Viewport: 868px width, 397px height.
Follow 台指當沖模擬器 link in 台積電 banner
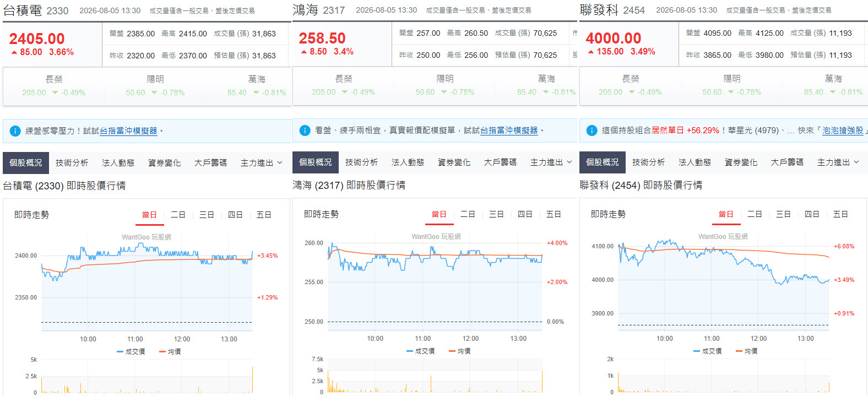[x=128, y=131]
